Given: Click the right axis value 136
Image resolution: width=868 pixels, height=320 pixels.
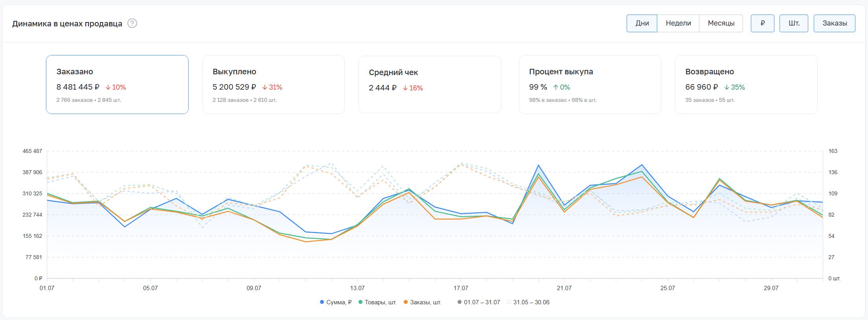Looking at the screenshot, I should [x=833, y=172].
